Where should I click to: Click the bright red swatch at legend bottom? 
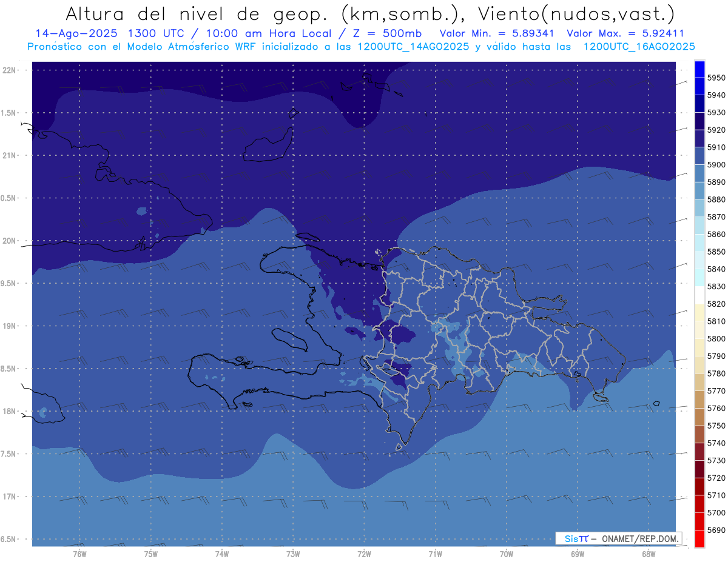pyautogui.click(x=699, y=538)
